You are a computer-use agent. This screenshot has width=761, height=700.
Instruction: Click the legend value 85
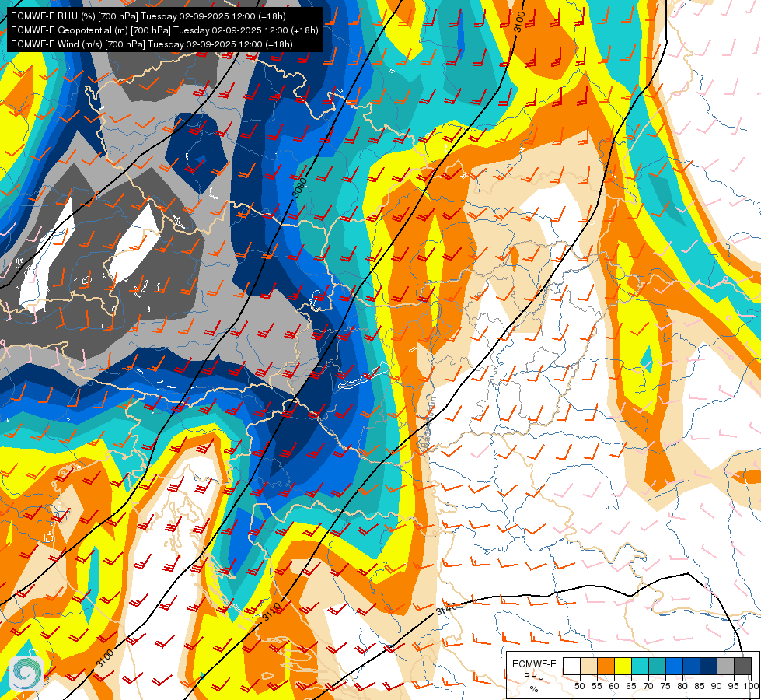tap(700, 686)
